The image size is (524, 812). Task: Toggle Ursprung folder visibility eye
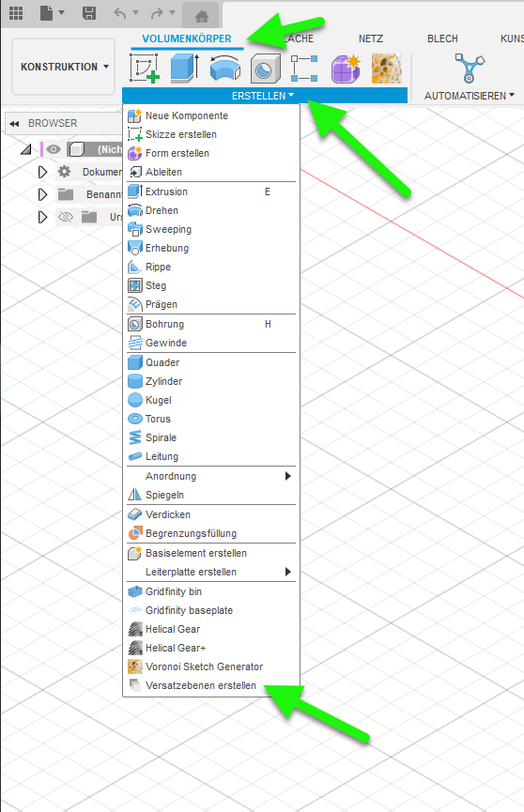pos(66,217)
